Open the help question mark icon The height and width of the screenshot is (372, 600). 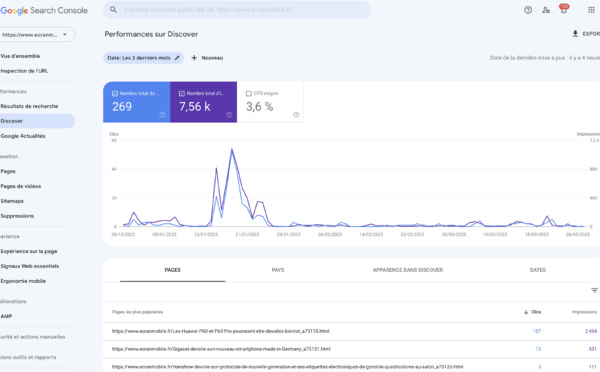tap(528, 10)
